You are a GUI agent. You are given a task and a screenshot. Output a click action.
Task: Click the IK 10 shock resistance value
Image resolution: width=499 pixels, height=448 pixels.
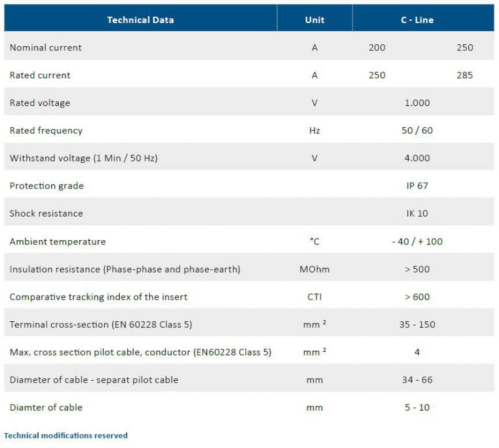[417, 213]
